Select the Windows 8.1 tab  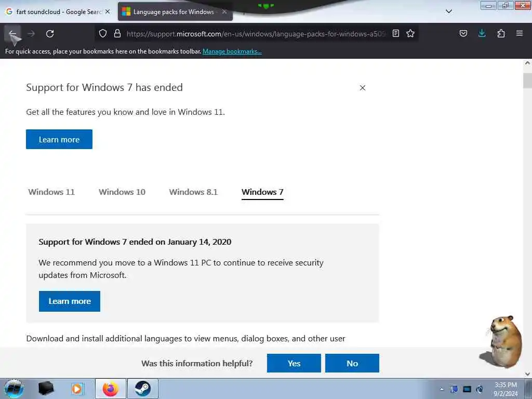coord(193,192)
